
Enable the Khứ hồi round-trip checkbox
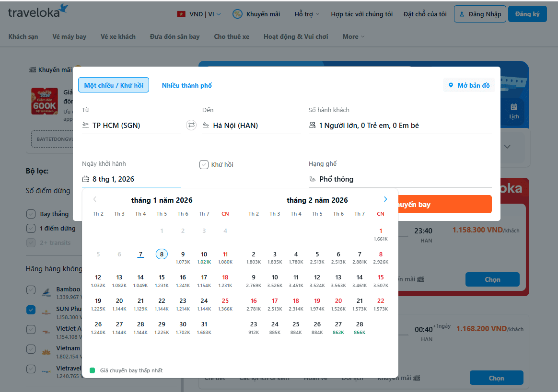point(204,164)
